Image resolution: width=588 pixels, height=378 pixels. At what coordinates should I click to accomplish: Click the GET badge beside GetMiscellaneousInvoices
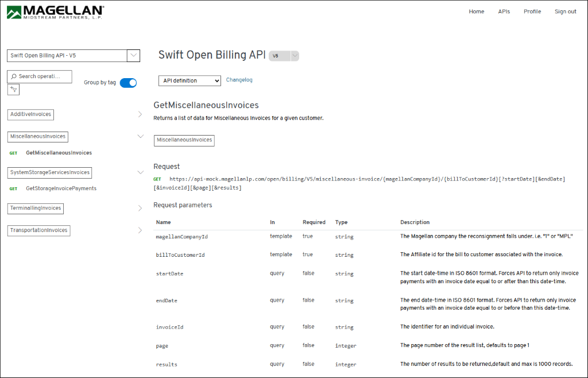[14, 153]
